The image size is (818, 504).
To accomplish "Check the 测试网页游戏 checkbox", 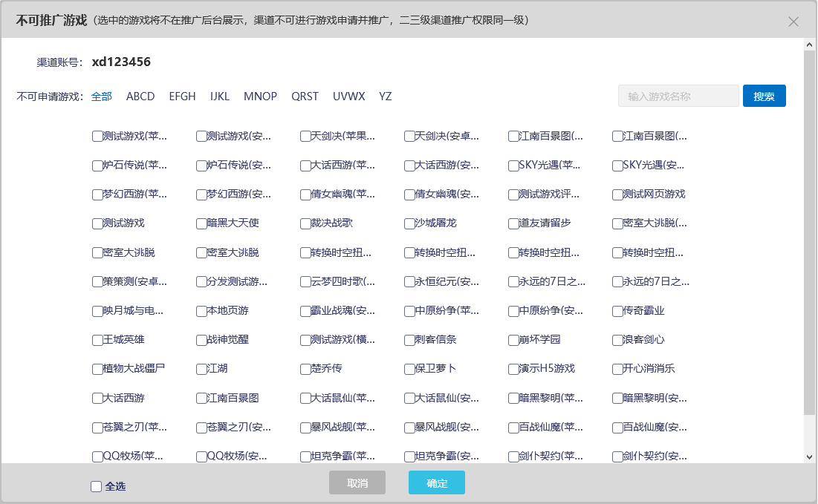I will click(x=617, y=195).
